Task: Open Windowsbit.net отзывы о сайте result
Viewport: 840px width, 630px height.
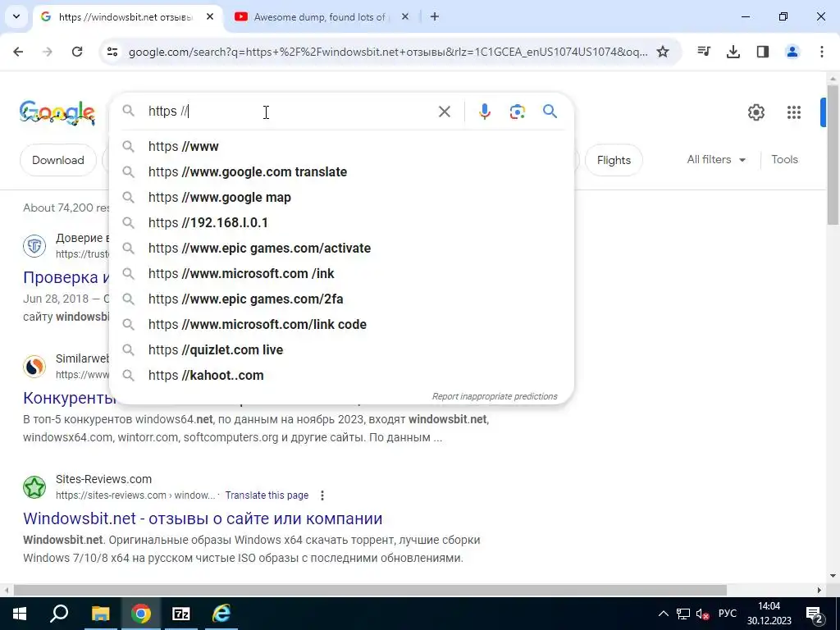Action: coord(203,518)
